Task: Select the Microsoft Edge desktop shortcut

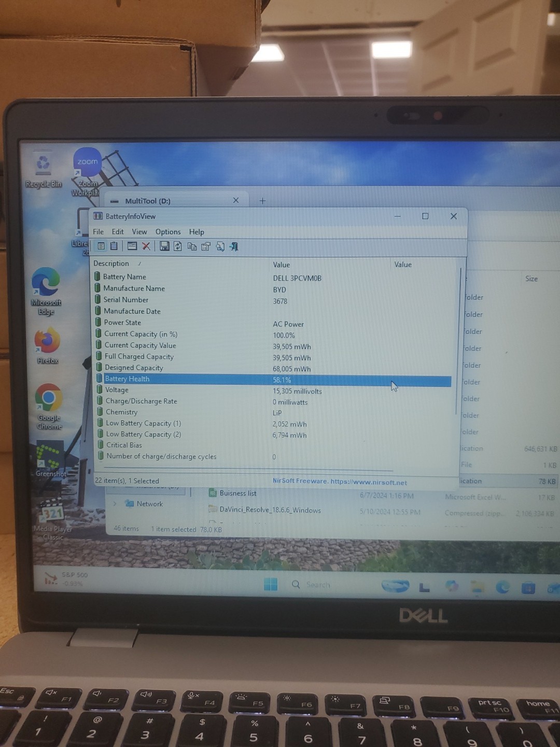Action: pyautogui.click(x=46, y=290)
